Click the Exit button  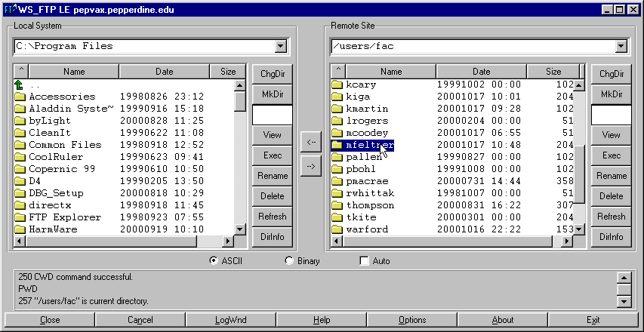593,320
